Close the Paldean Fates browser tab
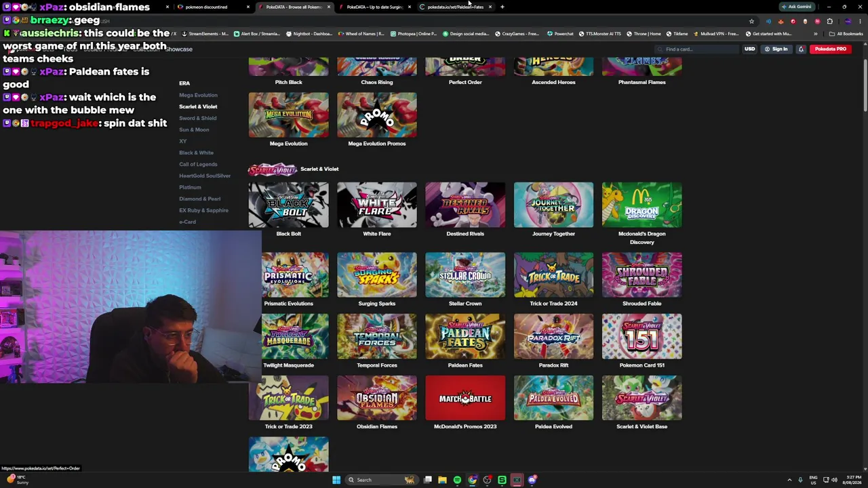The width and height of the screenshot is (868, 488). click(490, 7)
